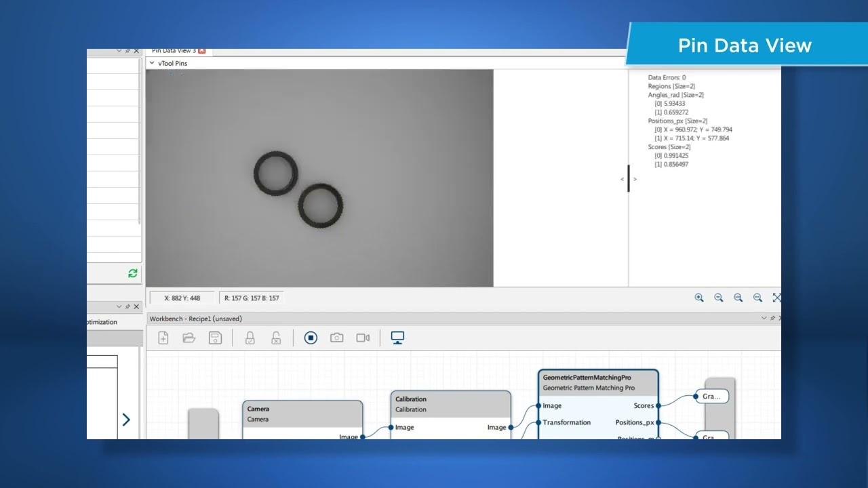
Task: Click the green refresh icon in left panel
Action: tap(133, 273)
